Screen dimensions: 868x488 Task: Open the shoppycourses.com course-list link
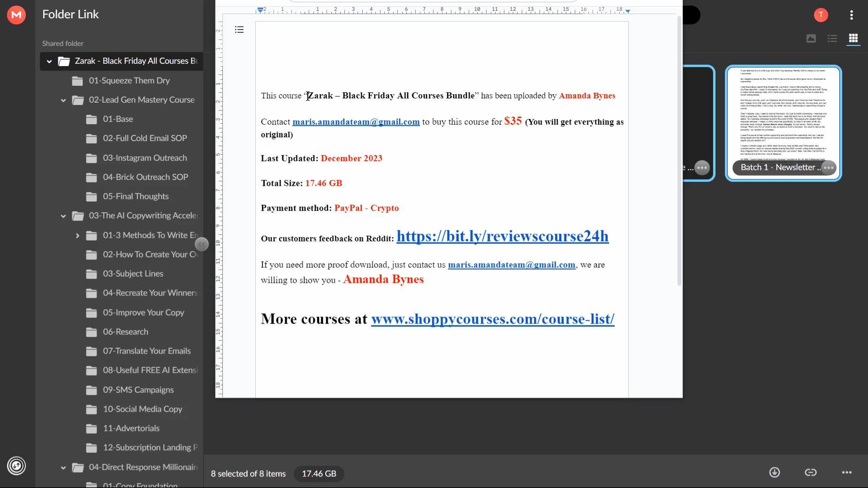click(492, 319)
